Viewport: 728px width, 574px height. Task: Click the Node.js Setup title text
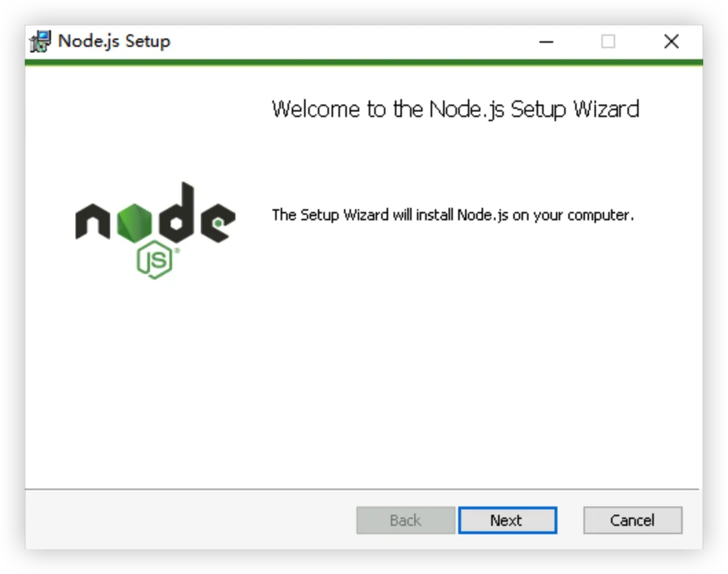tap(114, 41)
